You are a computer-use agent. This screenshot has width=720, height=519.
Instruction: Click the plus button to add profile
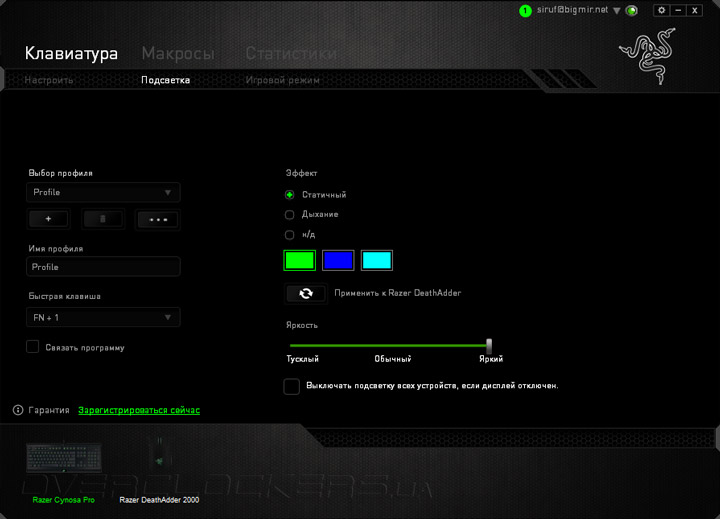[48, 219]
